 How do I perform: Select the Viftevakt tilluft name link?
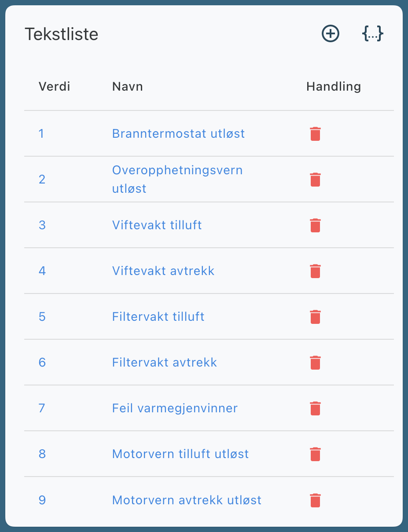coord(157,225)
